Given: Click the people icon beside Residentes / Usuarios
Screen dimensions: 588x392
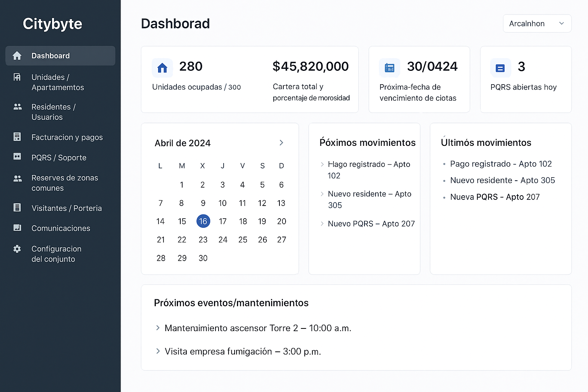Looking at the screenshot, I should point(17,107).
